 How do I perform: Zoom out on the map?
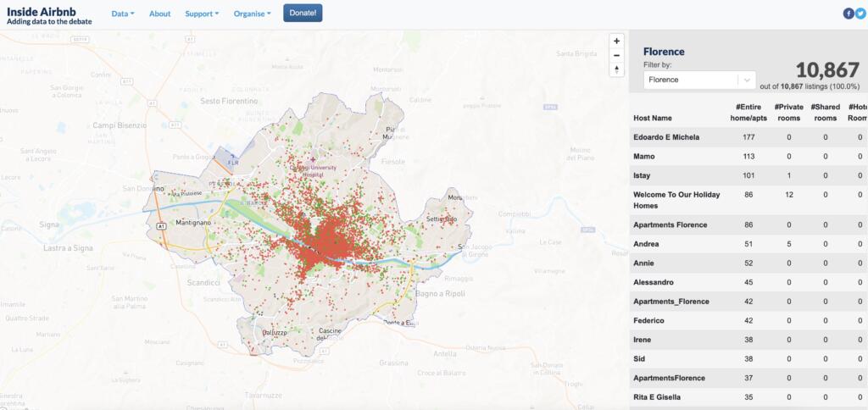click(x=616, y=55)
